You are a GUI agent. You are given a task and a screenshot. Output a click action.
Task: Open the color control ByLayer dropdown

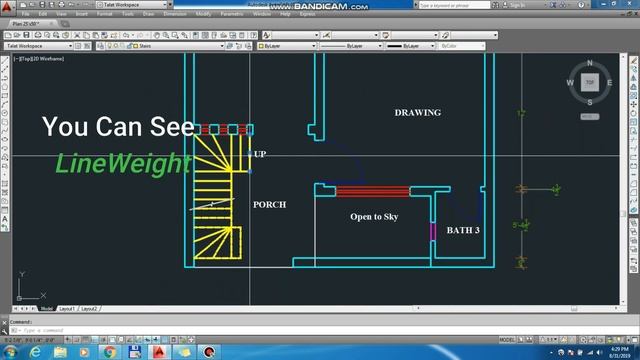287,46
